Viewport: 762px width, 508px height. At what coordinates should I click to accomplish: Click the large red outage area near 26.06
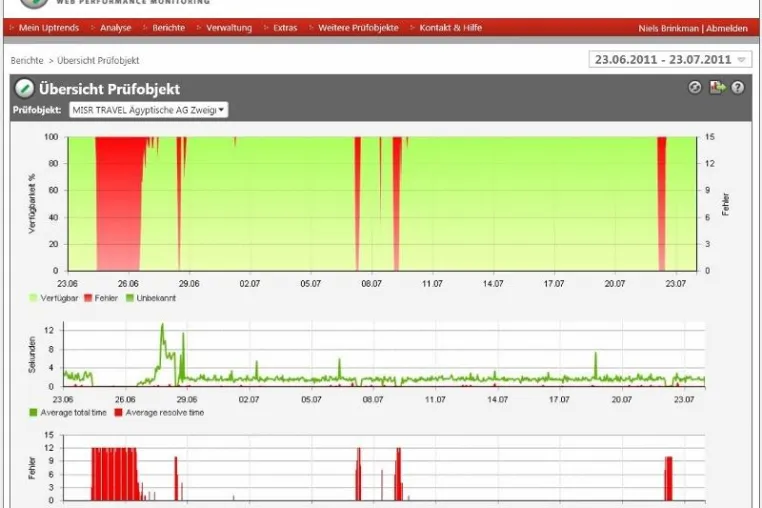[119, 204]
